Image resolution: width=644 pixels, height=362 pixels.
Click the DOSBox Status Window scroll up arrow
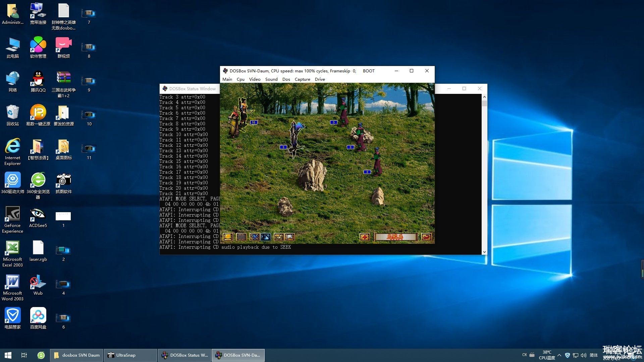click(484, 97)
